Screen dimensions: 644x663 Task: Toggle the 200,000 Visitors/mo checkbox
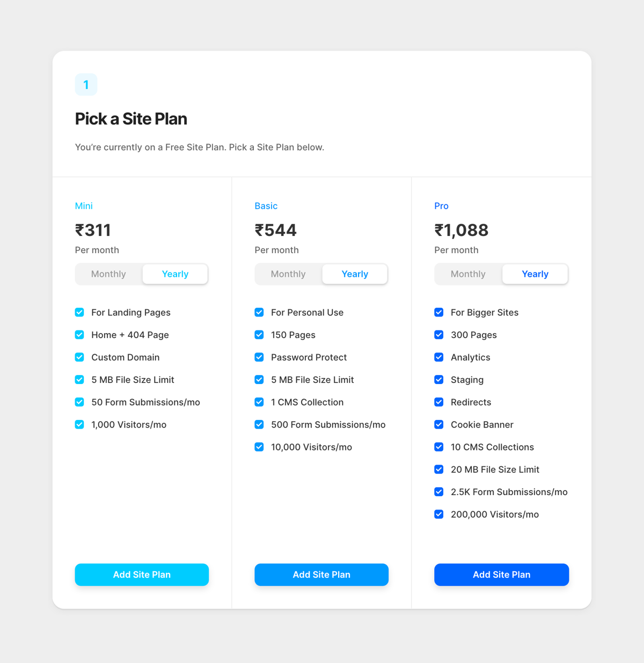(438, 514)
